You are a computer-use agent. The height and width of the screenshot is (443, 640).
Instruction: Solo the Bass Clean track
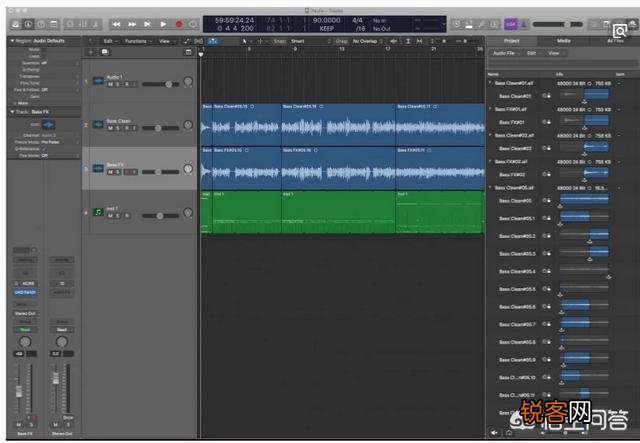[118, 128]
